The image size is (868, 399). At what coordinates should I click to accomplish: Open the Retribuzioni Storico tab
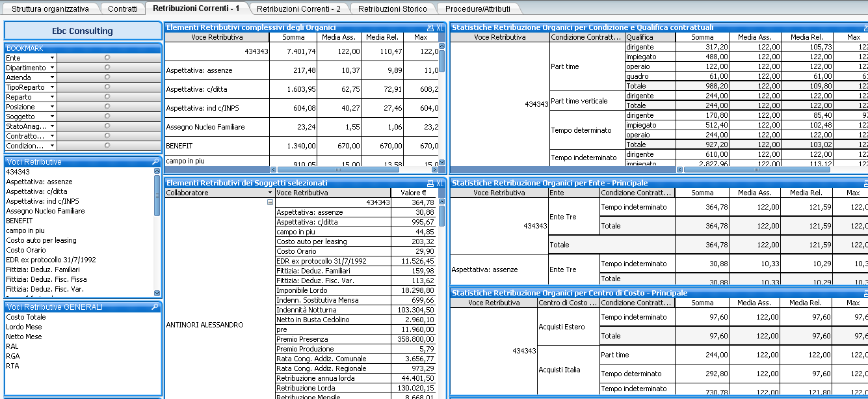[x=393, y=9]
